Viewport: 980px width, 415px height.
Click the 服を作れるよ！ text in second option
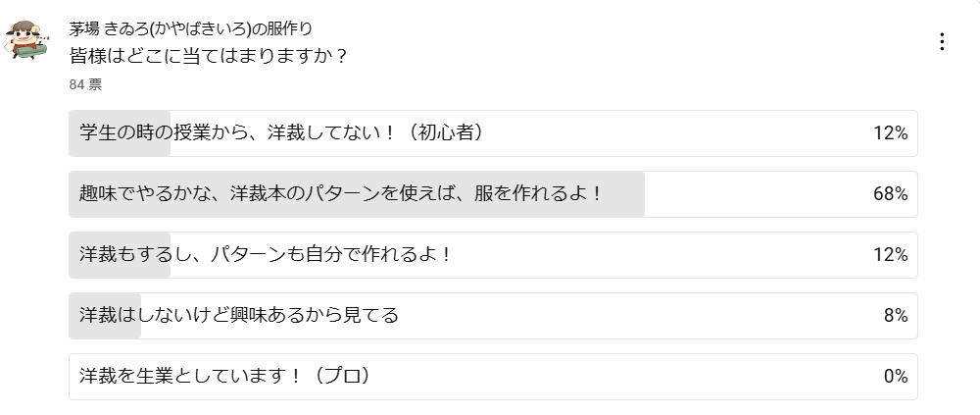pos(541,194)
